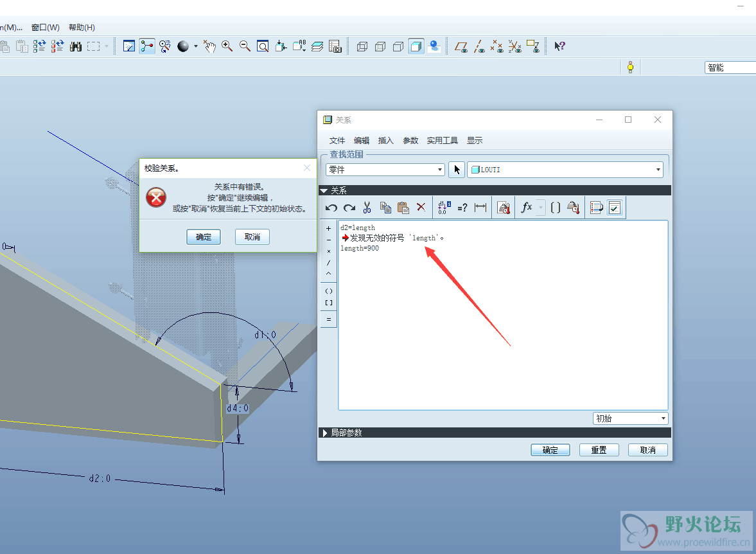Click the refit zoom-to-window icon
The height and width of the screenshot is (554, 756).
(x=263, y=46)
